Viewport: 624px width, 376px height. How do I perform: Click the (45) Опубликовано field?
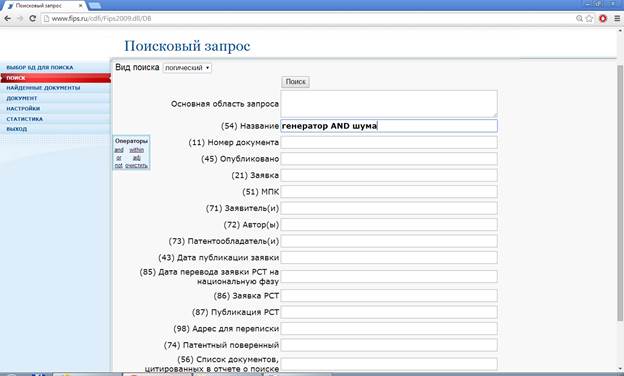(389, 159)
